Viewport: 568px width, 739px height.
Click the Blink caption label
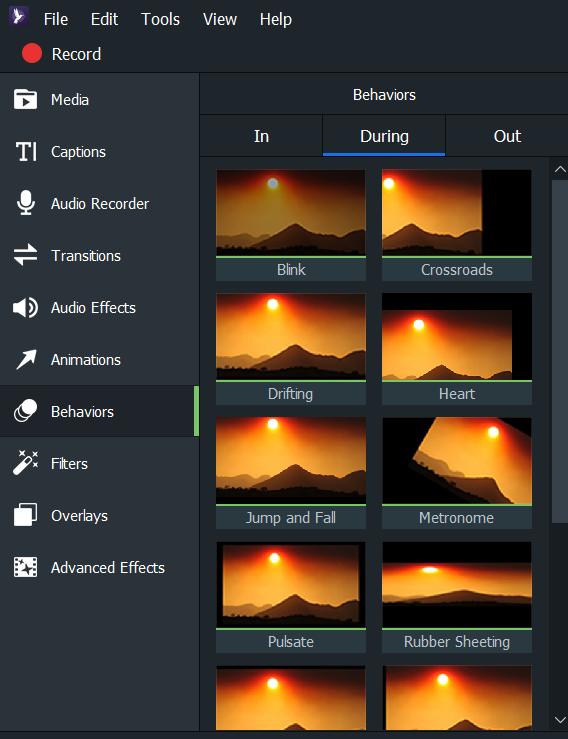coord(291,270)
